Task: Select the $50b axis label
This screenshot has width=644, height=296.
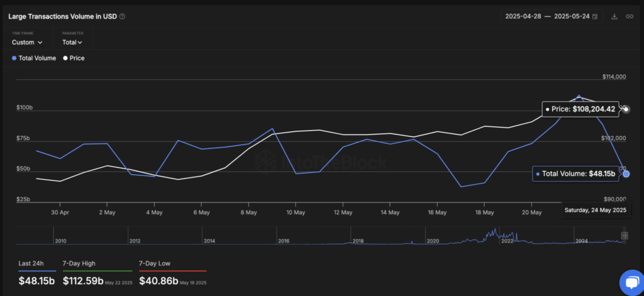Action: pos(23,168)
